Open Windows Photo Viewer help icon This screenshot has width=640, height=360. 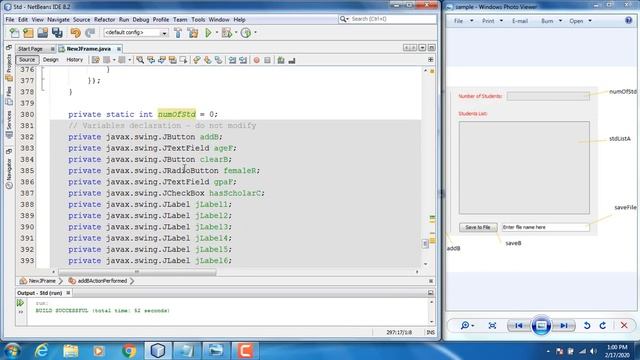(629, 20)
